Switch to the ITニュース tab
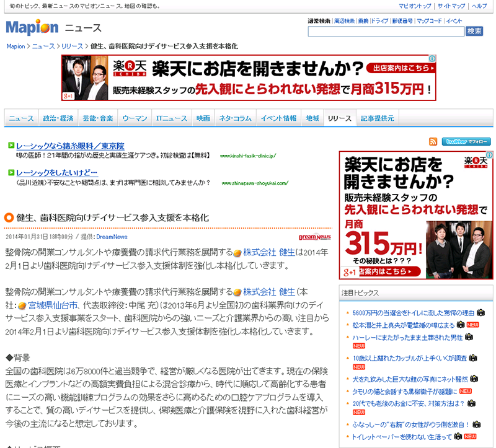The height and width of the screenshot is (448, 496). tap(172, 118)
